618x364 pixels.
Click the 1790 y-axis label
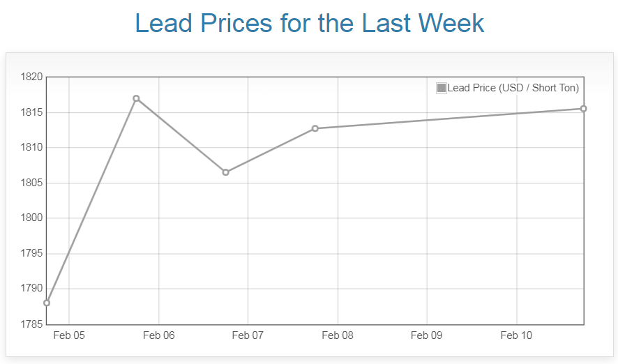31,289
